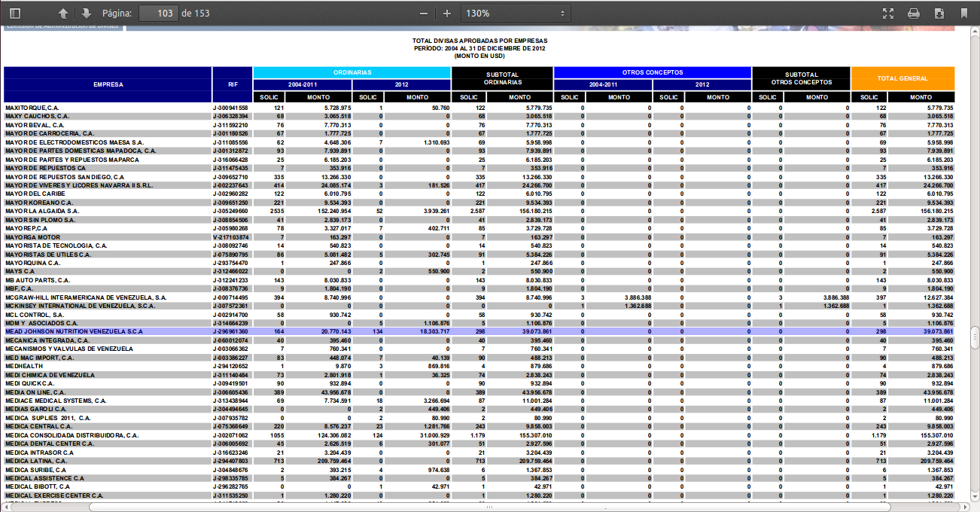Select MEDI CHIMICA DE VENEZUELA row
The width and height of the screenshot is (980, 512).
pyautogui.click(x=479, y=374)
